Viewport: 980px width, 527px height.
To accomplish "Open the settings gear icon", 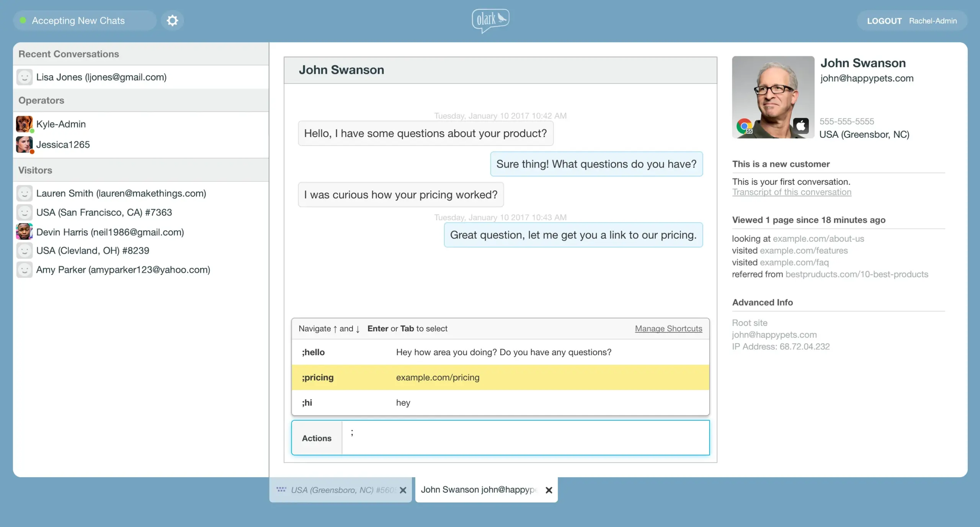I will pos(172,21).
